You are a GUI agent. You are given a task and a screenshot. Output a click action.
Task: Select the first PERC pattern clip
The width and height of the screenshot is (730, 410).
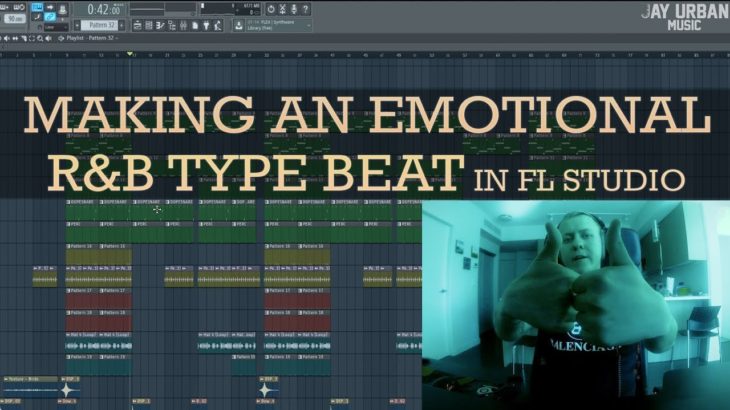pyautogui.click(x=82, y=232)
